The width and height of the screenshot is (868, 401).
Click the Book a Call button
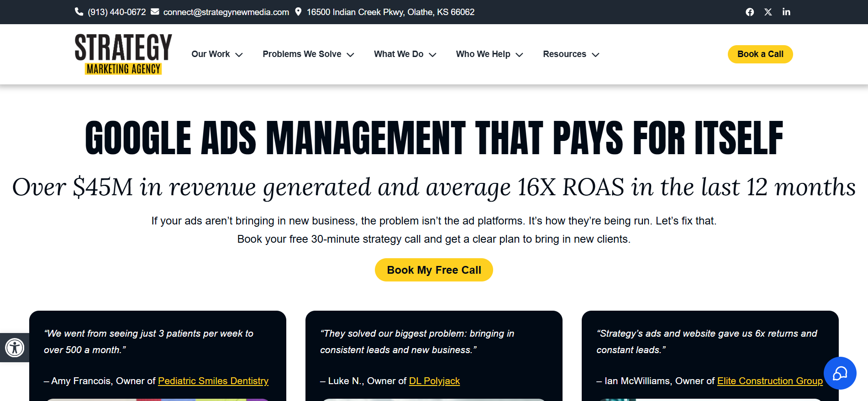760,54
